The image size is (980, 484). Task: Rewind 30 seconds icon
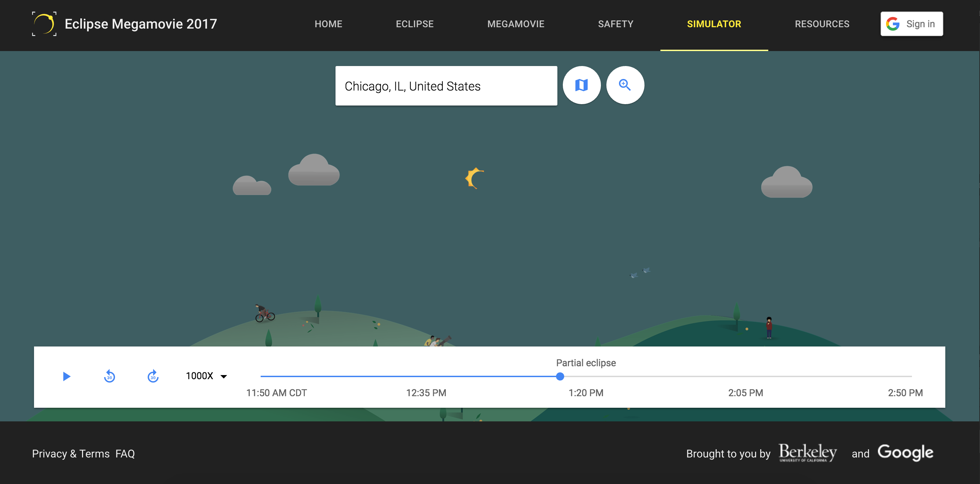pyautogui.click(x=110, y=376)
